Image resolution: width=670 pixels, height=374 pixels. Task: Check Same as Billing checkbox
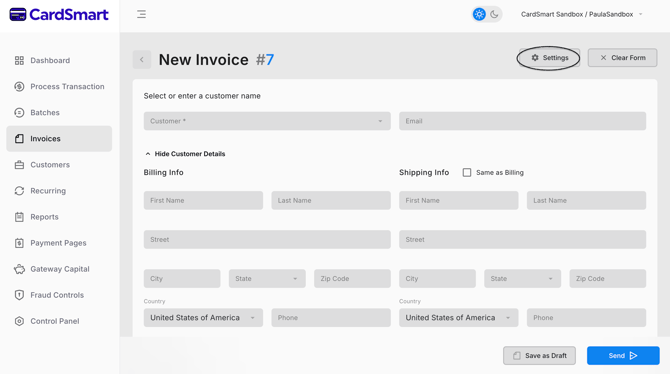[467, 172]
